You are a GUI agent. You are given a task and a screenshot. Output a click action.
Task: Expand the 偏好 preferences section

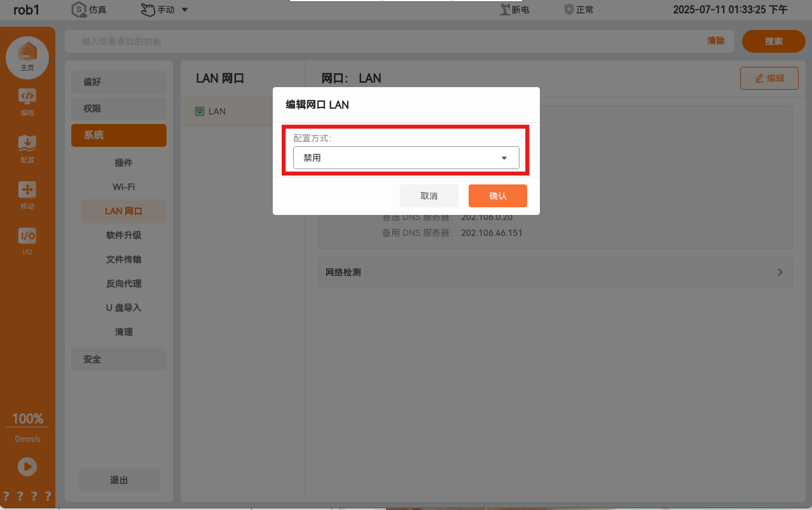[119, 82]
